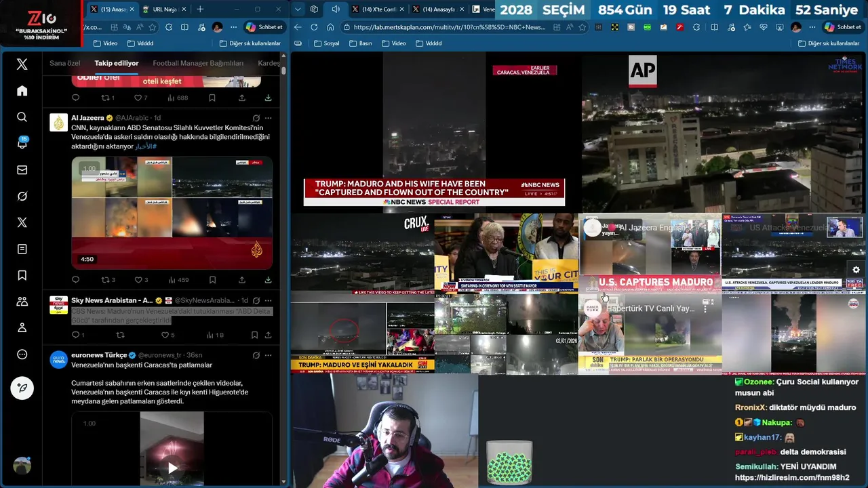Open Sohbet et Copilot in right browser
Image resolution: width=868 pixels, height=488 pixels.
[x=843, y=27]
